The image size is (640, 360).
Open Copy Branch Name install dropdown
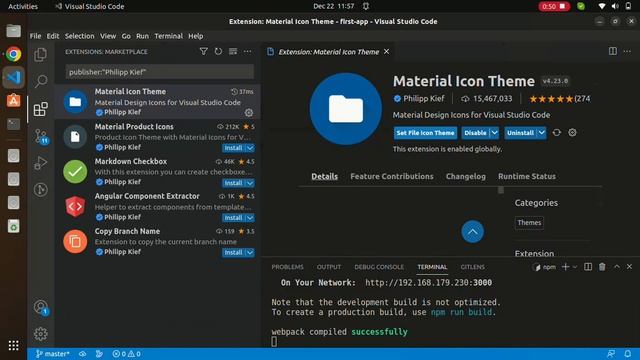coord(250,253)
